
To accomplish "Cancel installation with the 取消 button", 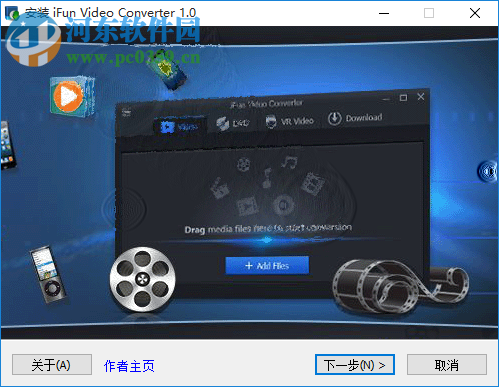I will pyautogui.click(x=447, y=365).
